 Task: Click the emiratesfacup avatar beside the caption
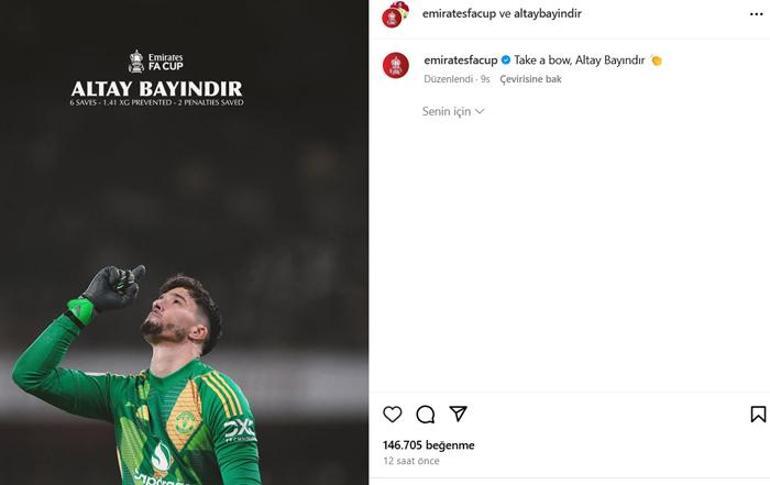point(396,65)
